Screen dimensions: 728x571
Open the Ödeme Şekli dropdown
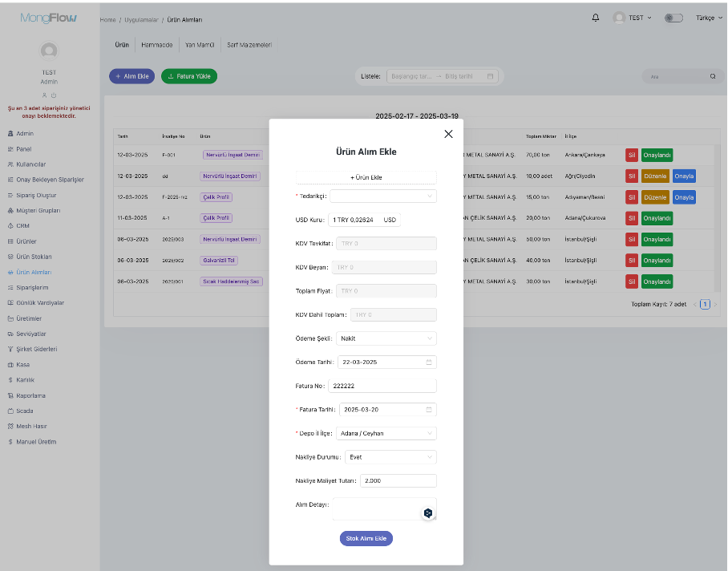[386, 338]
